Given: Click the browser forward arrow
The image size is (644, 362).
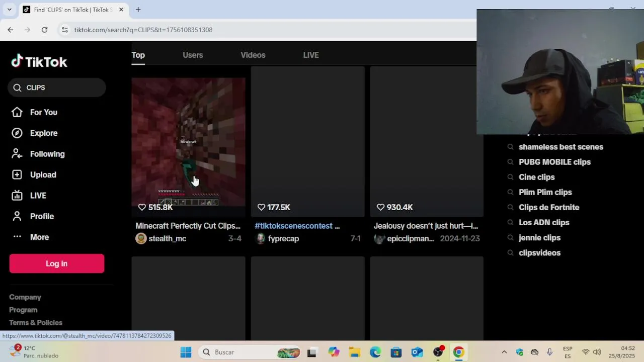Looking at the screenshot, I should click(x=27, y=30).
